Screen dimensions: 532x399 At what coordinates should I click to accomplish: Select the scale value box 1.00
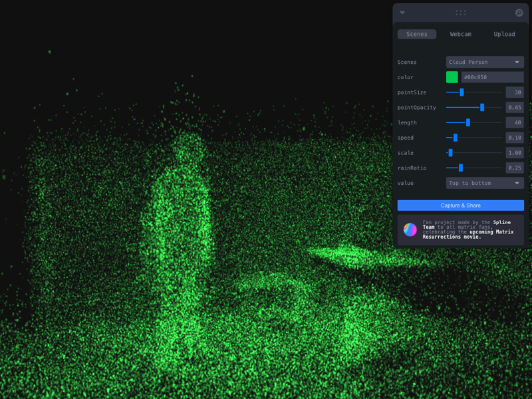point(515,153)
